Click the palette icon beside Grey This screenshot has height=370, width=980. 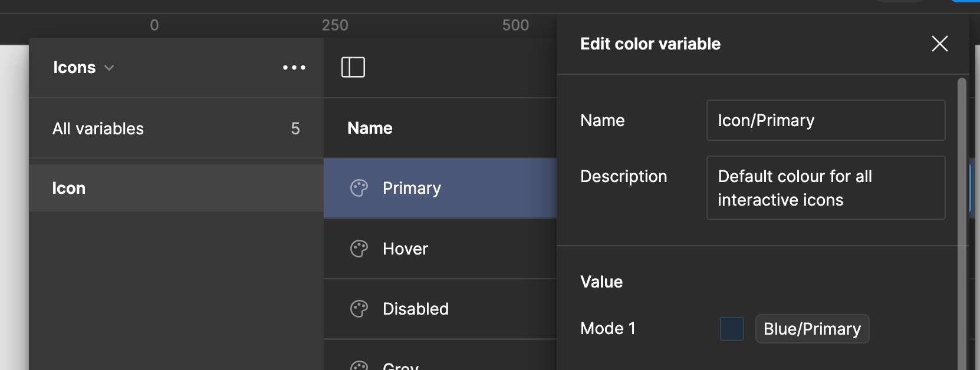[x=359, y=365]
